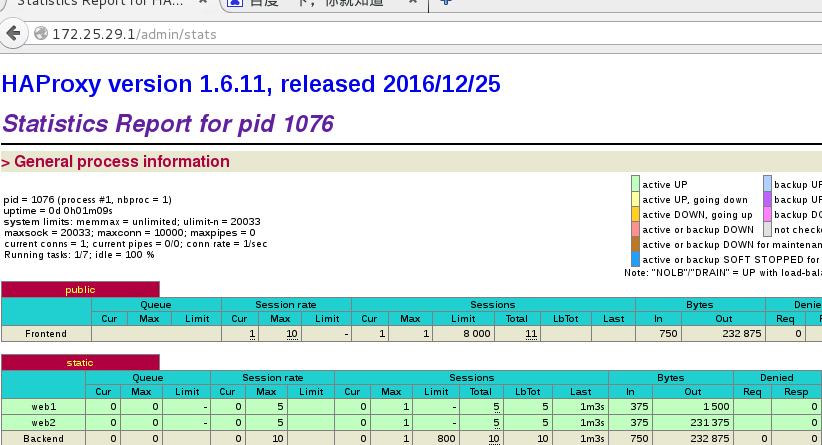822x445 pixels.
Task: Select the current conns = 1 line
Action: click(136, 244)
